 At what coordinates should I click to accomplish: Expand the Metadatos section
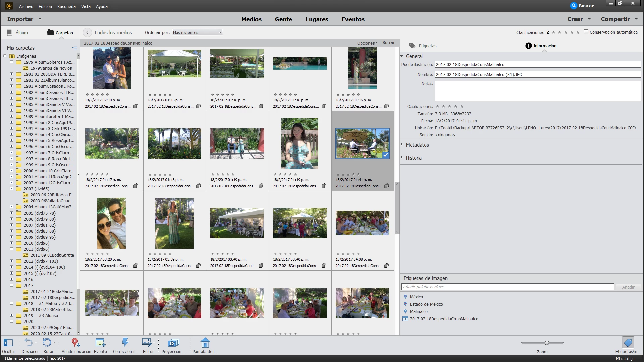417,145
